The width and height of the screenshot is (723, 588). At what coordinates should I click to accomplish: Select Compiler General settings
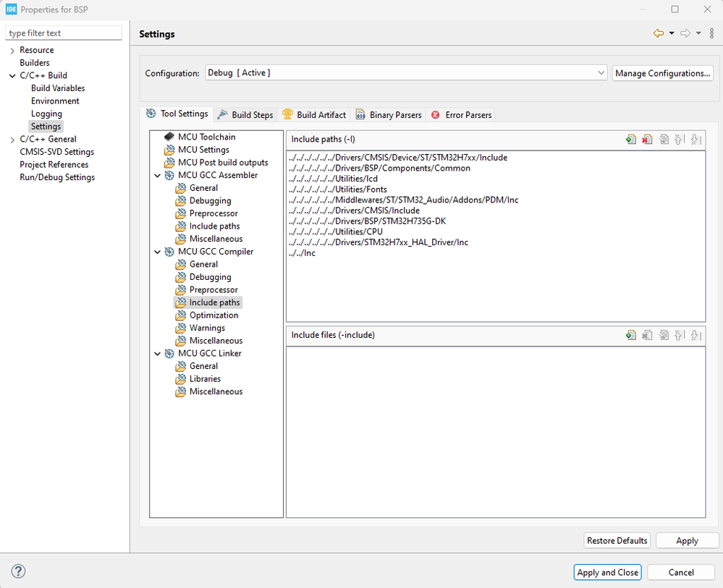coord(197,264)
